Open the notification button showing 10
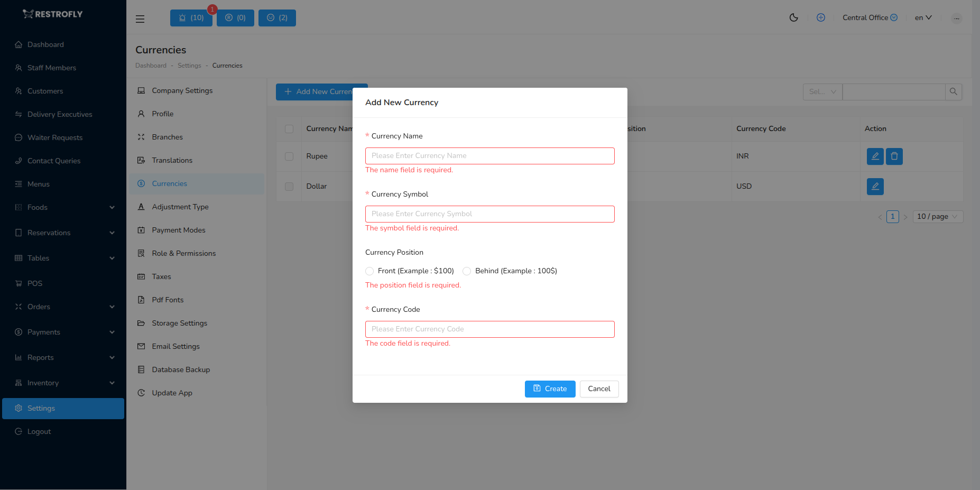The image size is (980, 490). tap(191, 17)
